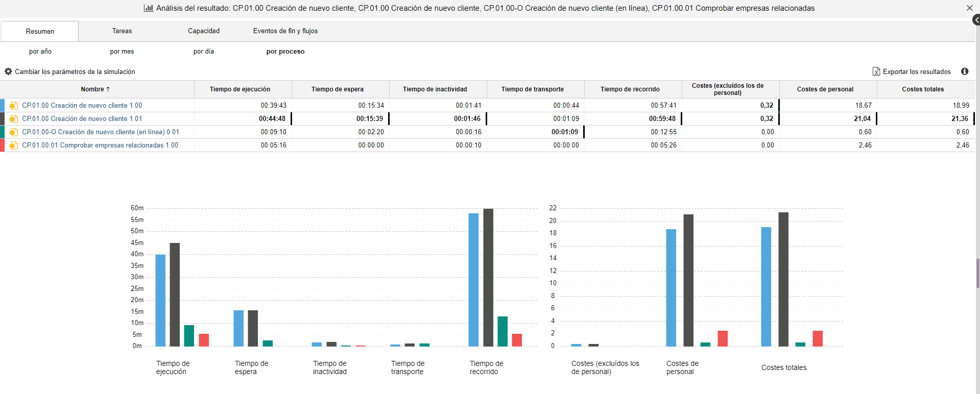Sort by the Nombre column header
The image size is (980, 394).
pyautogui.click(x=97, y=89)
